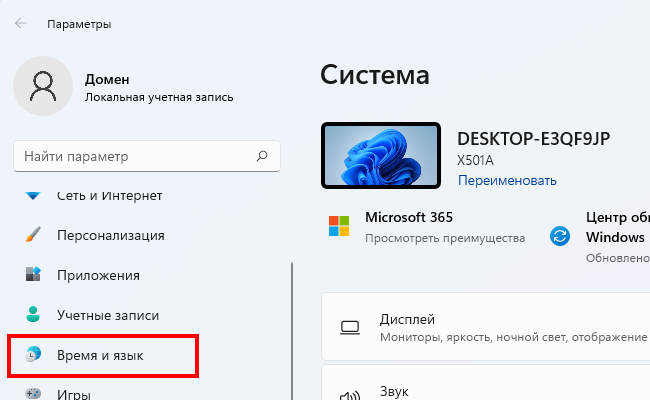Click Локальная учетная запись text

pos(159,97)
